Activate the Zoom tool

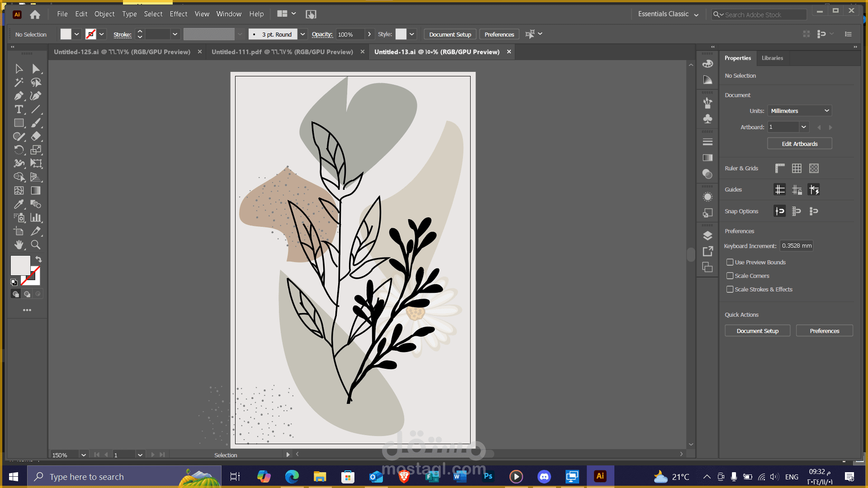(x=36, y=245)
